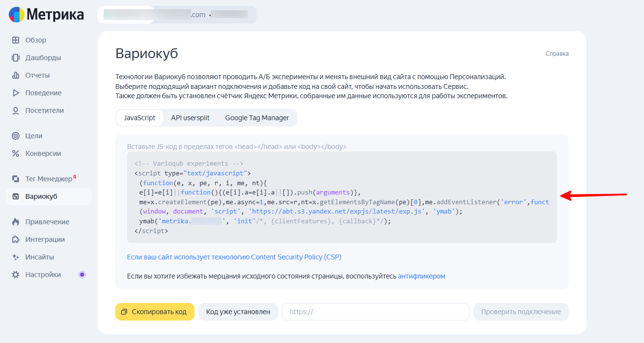The height and width of the screenshot is (343, 644).
Task: Click the Вариокуб sidebar icon
Action: [x=16, y=196]
